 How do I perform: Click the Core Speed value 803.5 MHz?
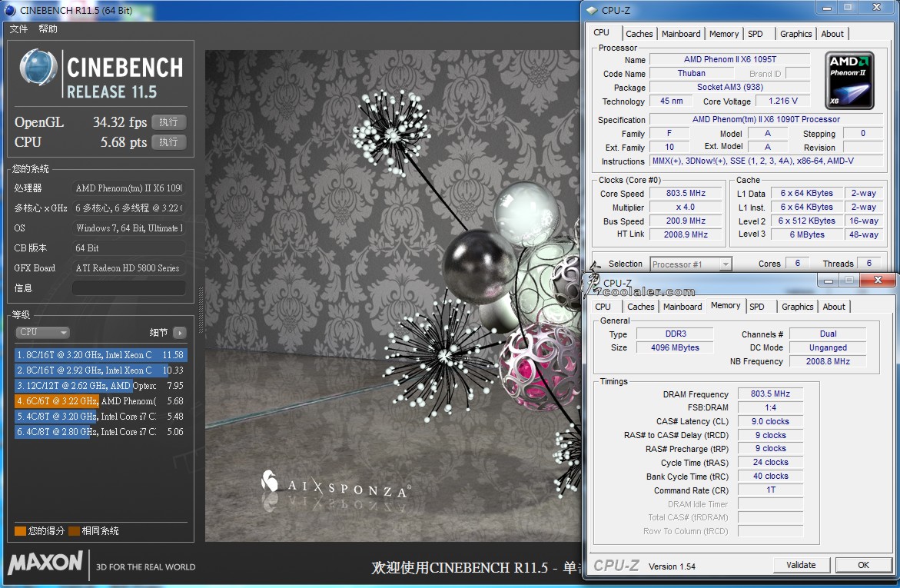coord(686,193)
